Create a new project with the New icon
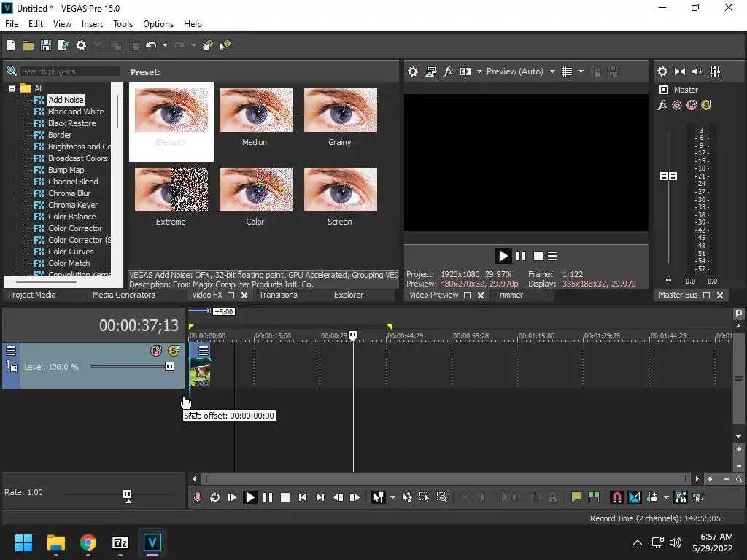 [x=11, y=45]
